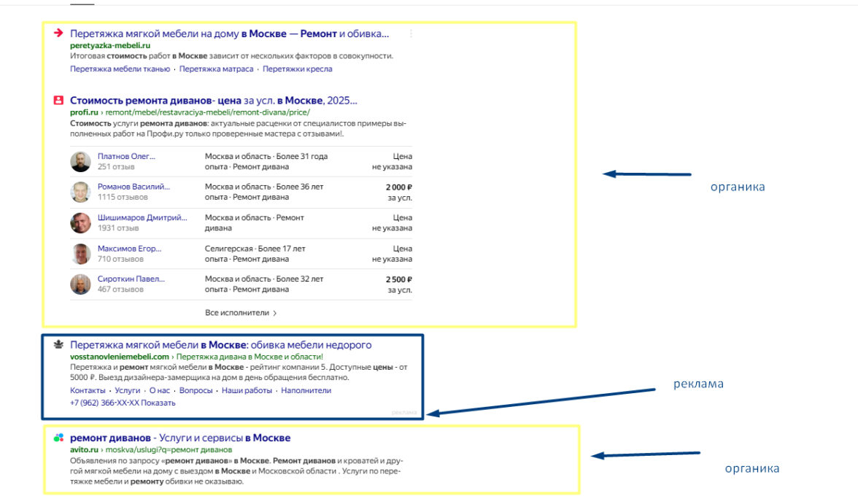Viewport: 858px width, 504px height.
Task: Open the "Наши работы" sitelink
Action: pyautogui.click(x=247, y=391)
